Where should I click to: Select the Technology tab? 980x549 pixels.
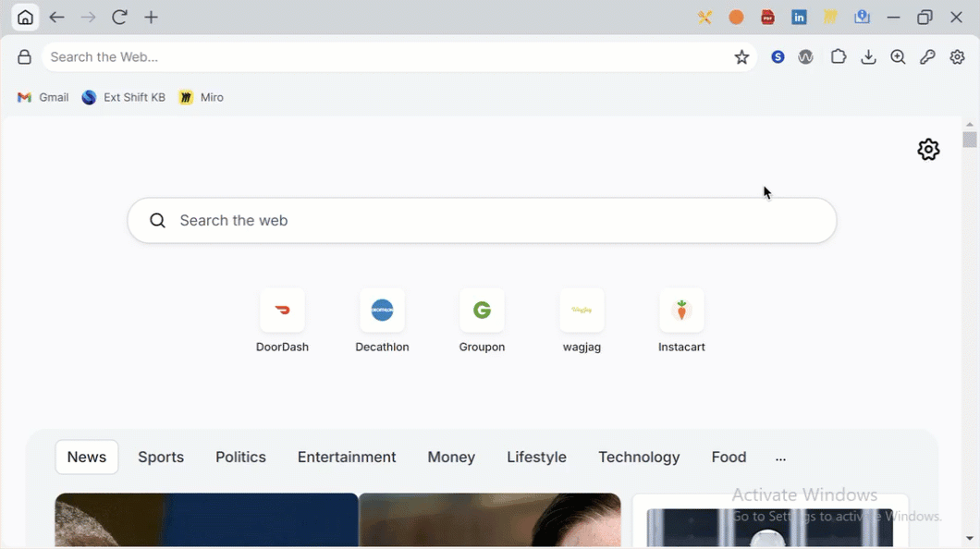click(x=639, y=457)
